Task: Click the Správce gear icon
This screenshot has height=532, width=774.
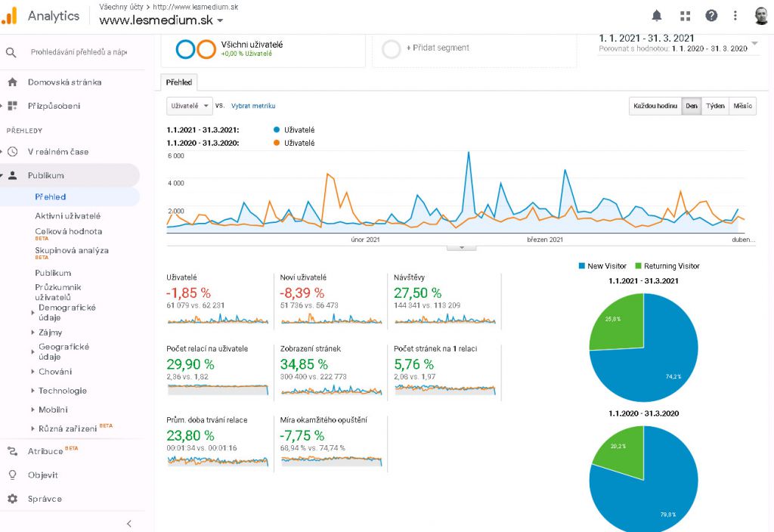Action: pos(12,499)
